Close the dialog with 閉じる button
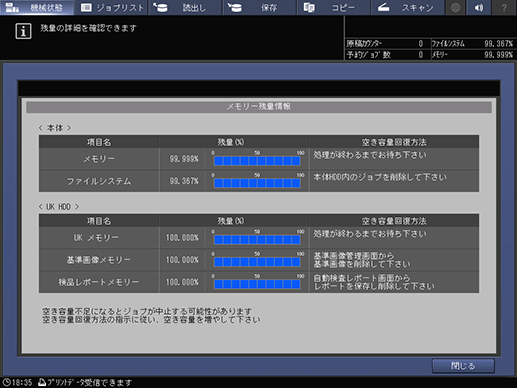The image size is (517, 388). tap(463, 366)
